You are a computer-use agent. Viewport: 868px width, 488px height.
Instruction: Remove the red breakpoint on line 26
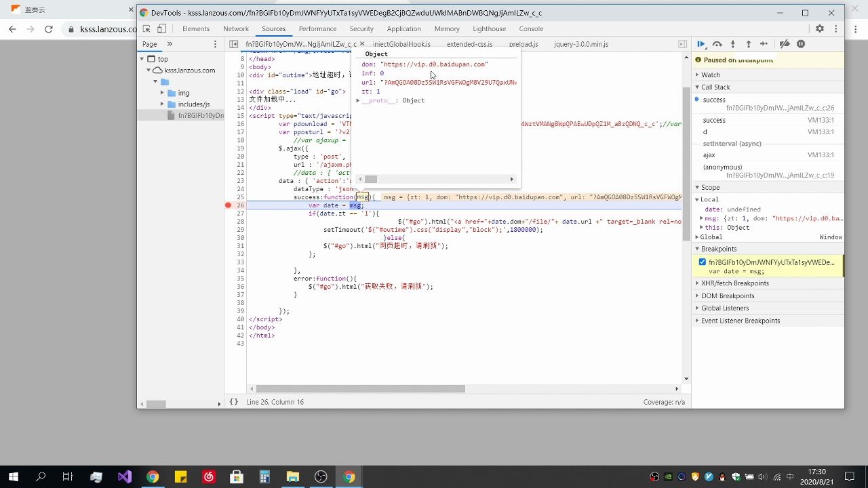click(x=229, y=205)
